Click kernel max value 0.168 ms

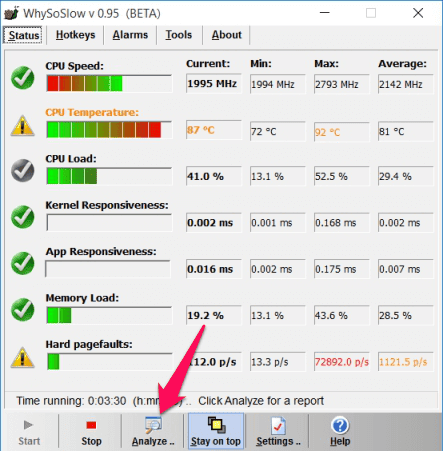[x=341, y=222]
